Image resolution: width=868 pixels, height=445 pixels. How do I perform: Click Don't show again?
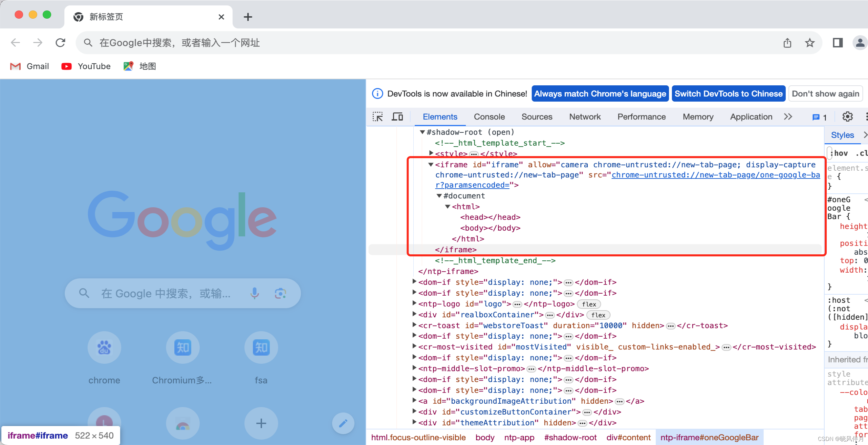[825, 94]
